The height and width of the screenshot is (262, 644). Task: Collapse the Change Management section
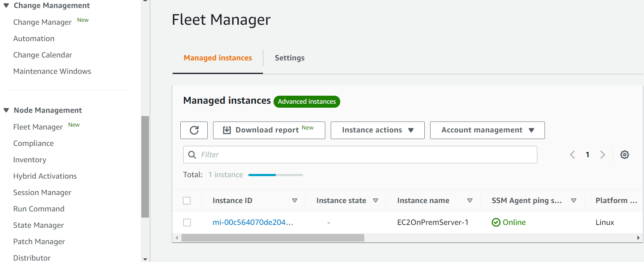[x=6, y=5]
